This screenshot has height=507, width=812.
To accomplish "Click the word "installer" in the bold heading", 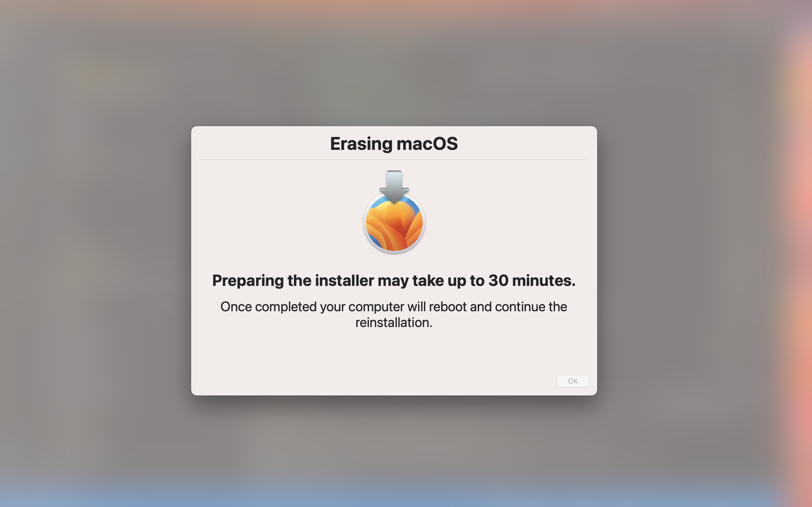I will (x=345, y=280).
